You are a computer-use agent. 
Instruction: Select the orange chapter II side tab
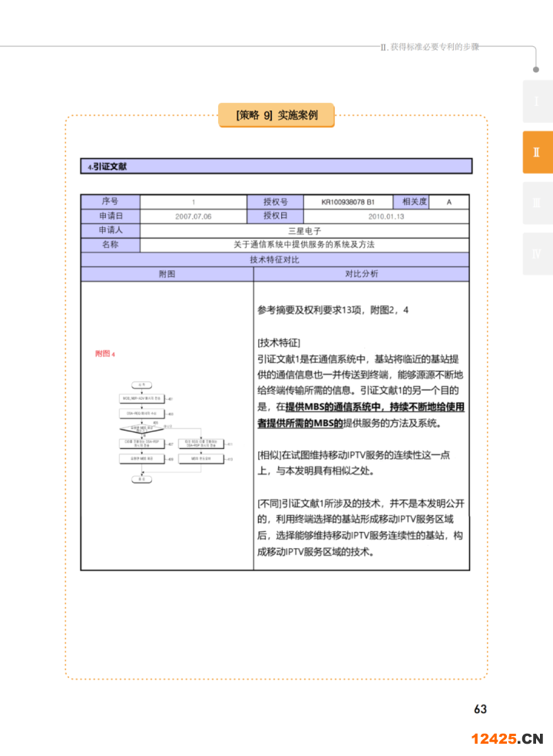click(537, 152)
